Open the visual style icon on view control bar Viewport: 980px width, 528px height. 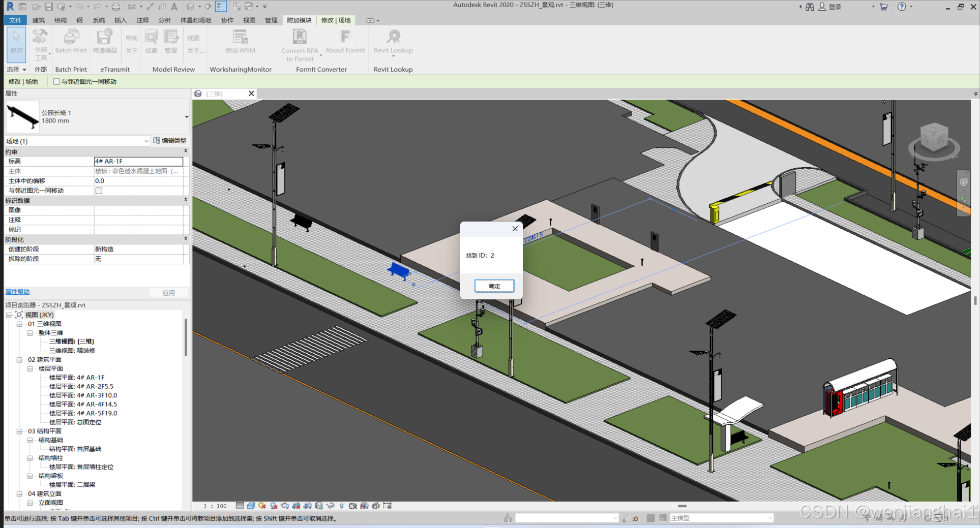click(x=251, y=506)
